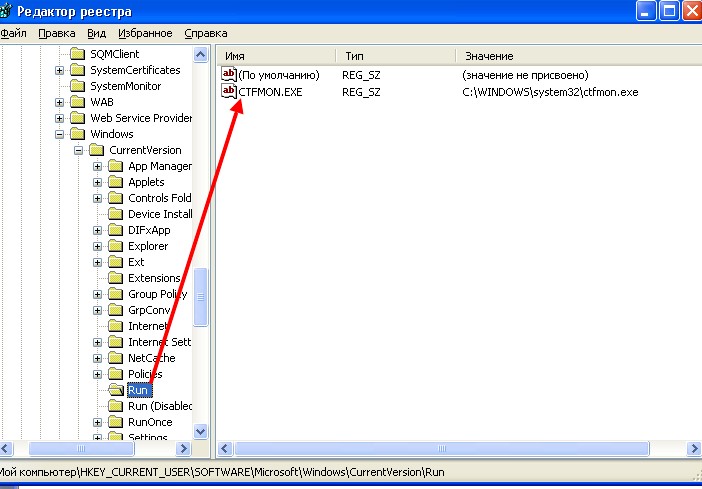The image size is (702, 489).
Task: Sort by the Имя column header
Action: [x=277, y=56]
